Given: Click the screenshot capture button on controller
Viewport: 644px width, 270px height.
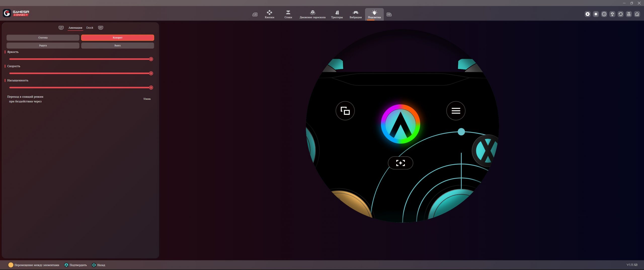Looking at the screenshot, I should [x=400, y=163].
